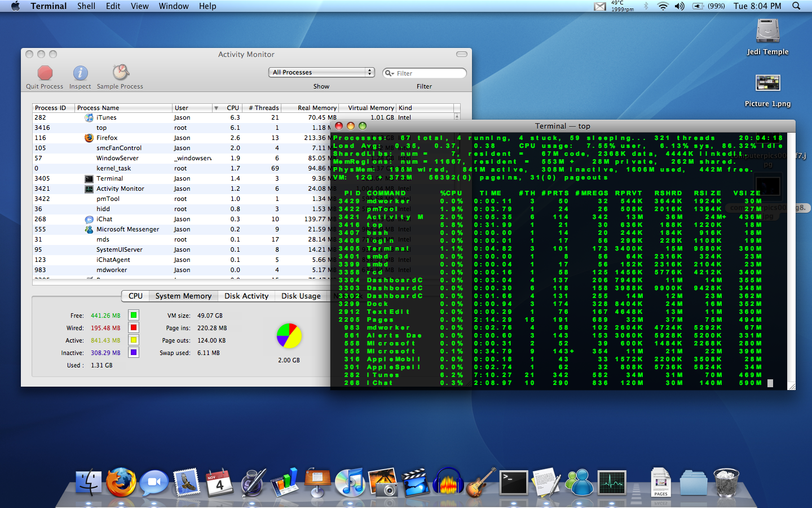The height and width of the screenshot is (508, 812).
Task: Click the sort arrow next to User column
Action: click(x=216, y=108)
